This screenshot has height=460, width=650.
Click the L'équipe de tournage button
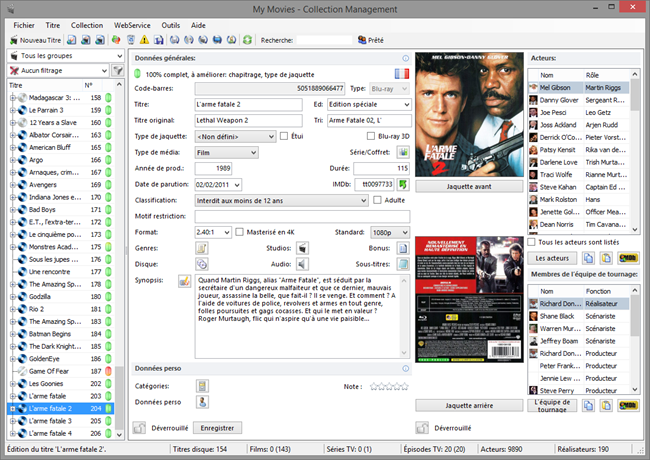552,405
